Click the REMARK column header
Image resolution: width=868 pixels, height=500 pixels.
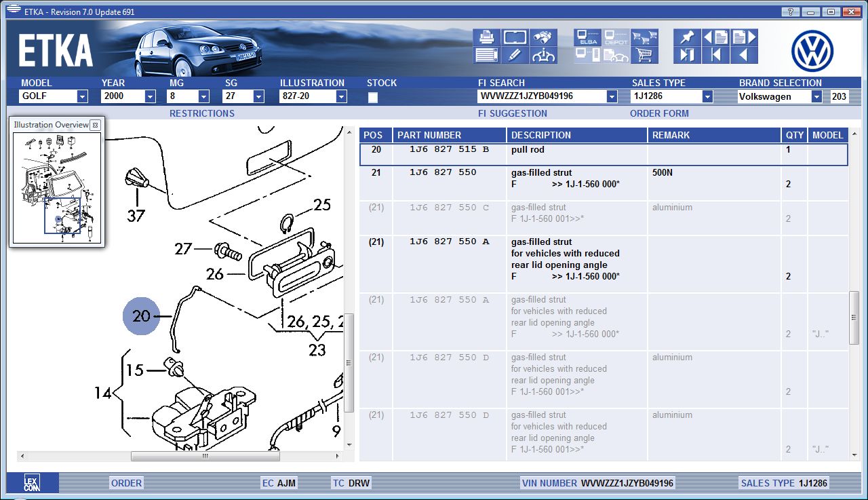point(715,135)
